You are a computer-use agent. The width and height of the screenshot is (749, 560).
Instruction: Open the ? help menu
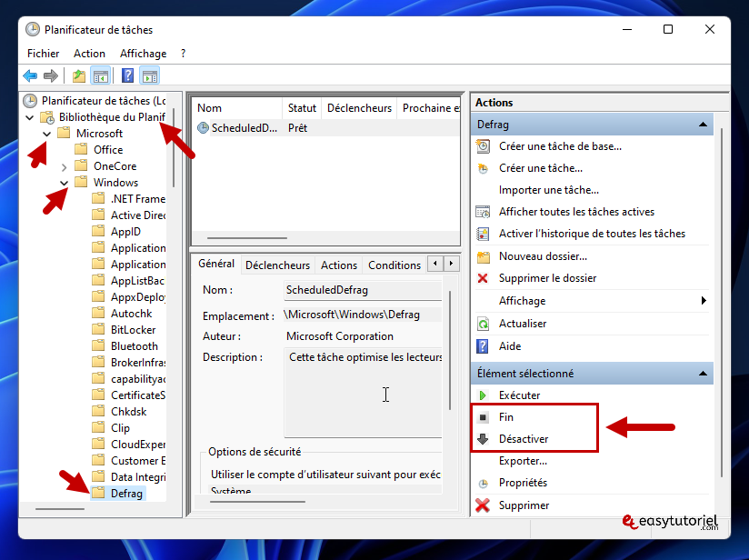(x=183, y=54)
